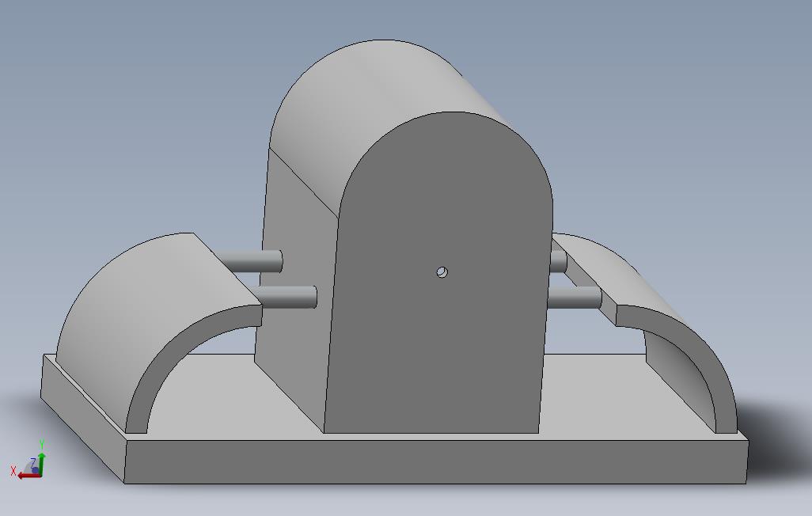The height and width of the screenshot is (516, 812).
Task: Select the lower right cylindrical rod
Action: (x=575, y=298)
